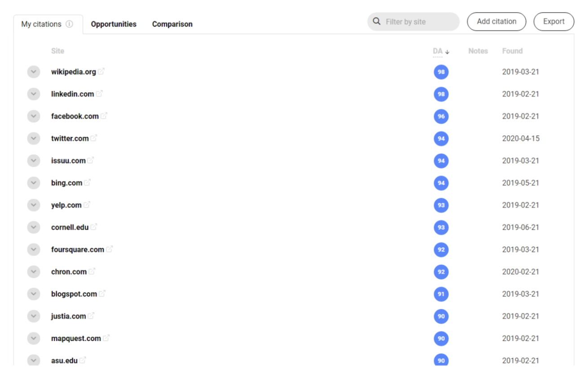Open external link icon beside chron.com
The height and width of the screenshot is (382, 588).
[92, 271]
